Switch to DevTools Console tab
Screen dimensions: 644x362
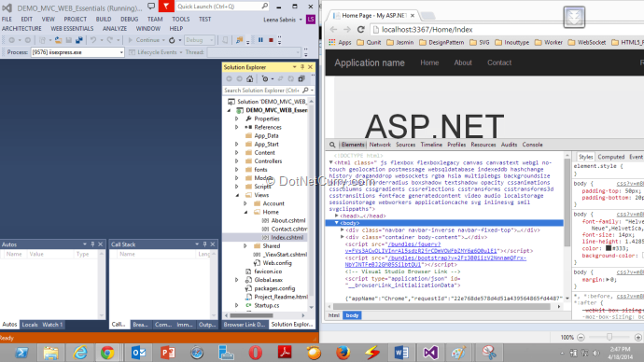532,145
